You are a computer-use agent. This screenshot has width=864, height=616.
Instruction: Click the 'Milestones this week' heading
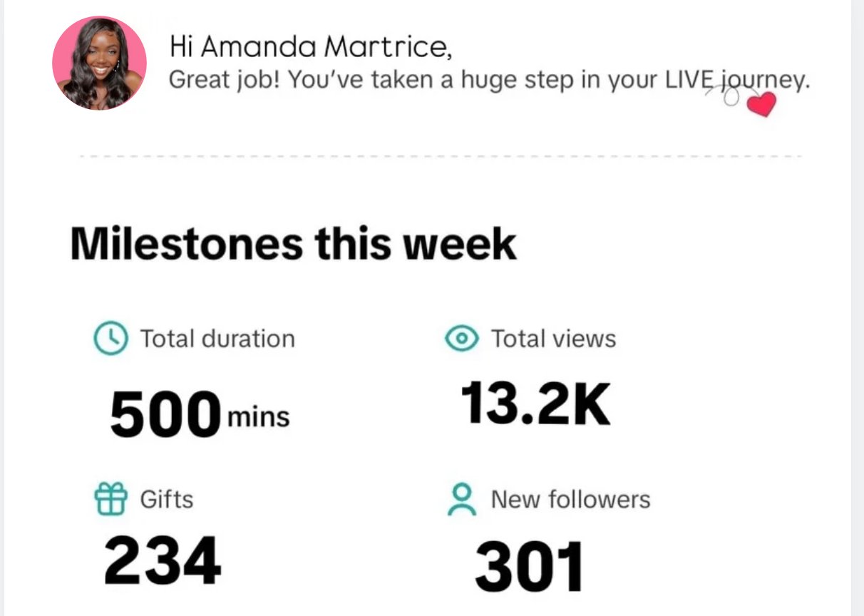click(x=293, y=244)
